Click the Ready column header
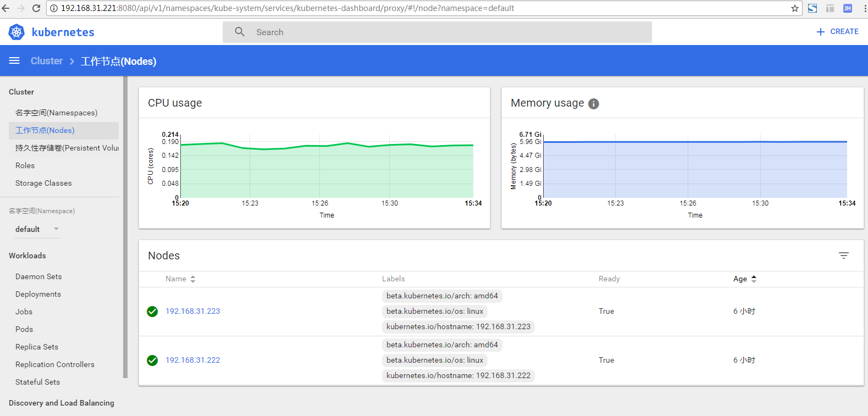Viewport: 868px width, 416px height. coord(609,279)
